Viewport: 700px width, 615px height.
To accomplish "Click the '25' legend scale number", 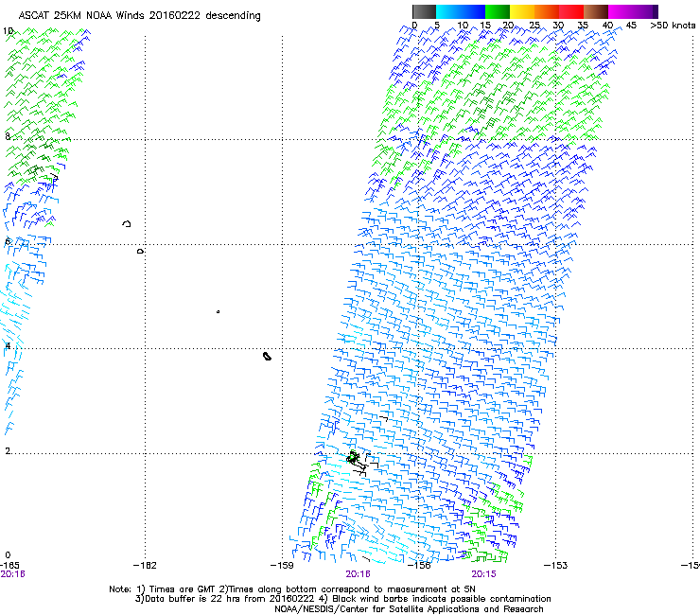I will (x=534, y=26).
